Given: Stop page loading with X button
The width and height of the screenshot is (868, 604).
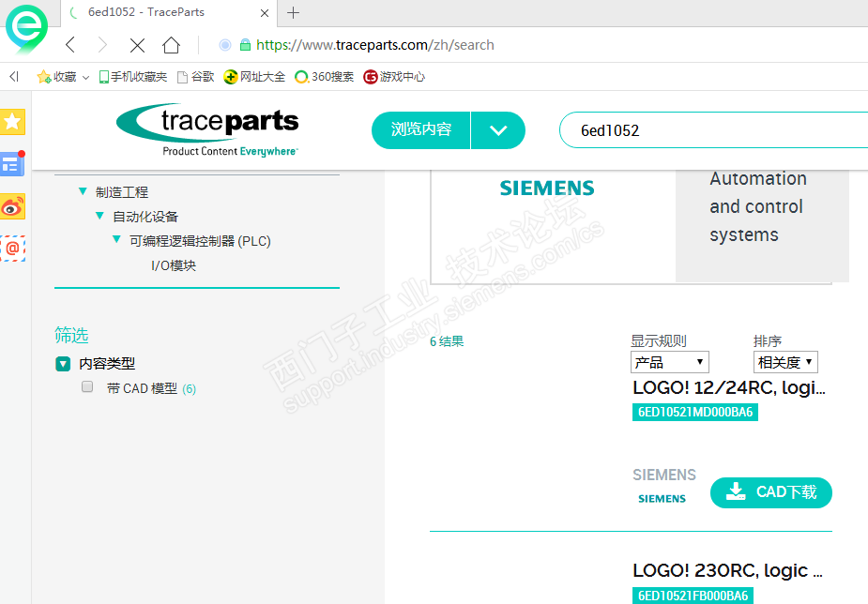Looking at the screenshot, I should pyautogui.click(x=137, y=45).
